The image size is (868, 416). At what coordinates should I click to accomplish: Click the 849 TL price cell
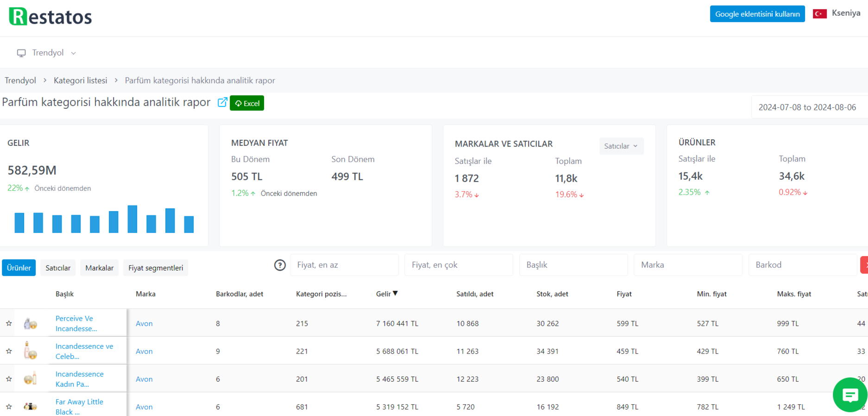pyautogui.click(x=627, y=407)
